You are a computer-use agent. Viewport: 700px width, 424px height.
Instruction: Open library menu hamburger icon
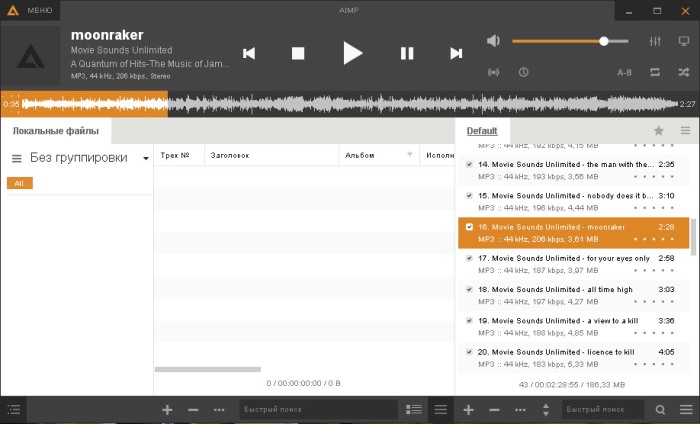tap(441, 409)
